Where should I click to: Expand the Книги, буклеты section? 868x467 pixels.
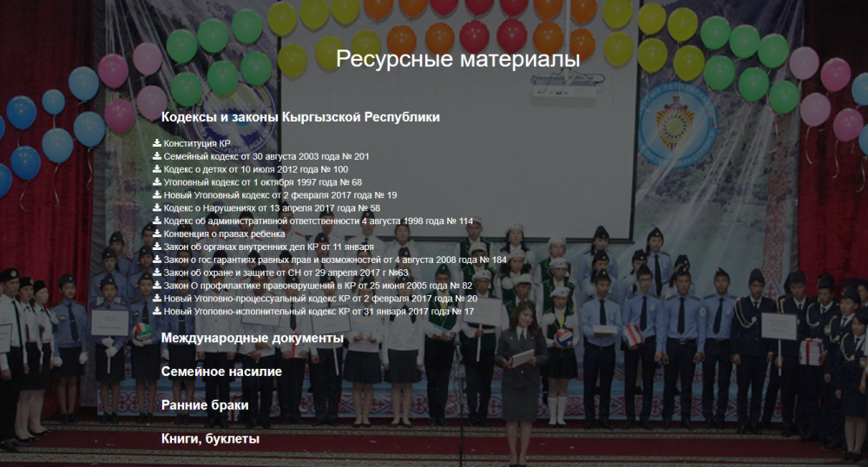pos(210,439)
